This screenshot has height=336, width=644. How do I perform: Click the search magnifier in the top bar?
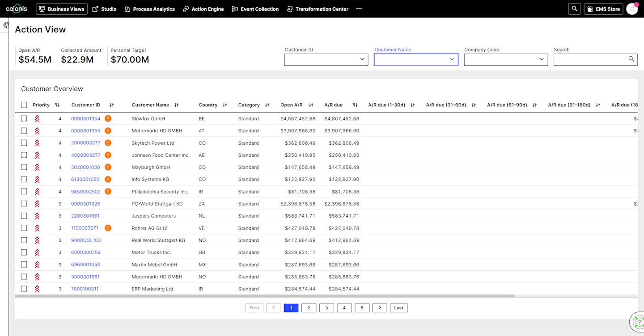574,8
